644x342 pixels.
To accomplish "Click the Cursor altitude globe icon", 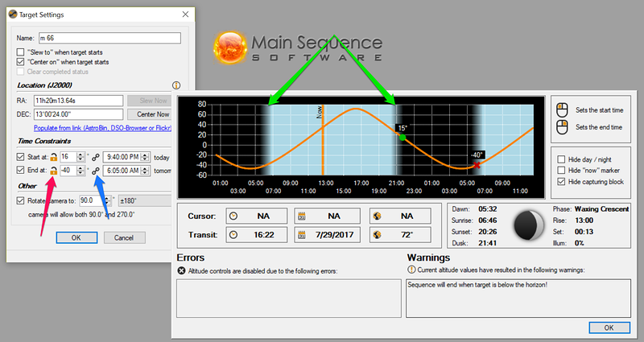I will (377, 216).
